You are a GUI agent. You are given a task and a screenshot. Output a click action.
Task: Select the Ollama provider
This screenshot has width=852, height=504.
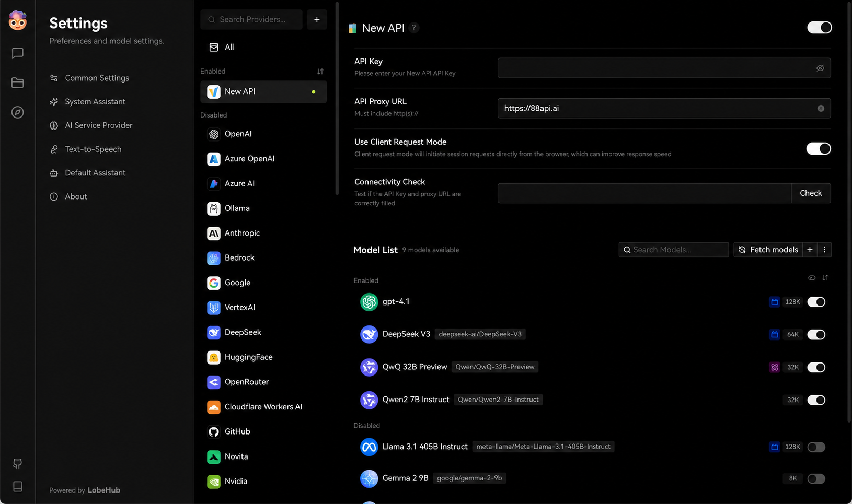click(263, 208)
